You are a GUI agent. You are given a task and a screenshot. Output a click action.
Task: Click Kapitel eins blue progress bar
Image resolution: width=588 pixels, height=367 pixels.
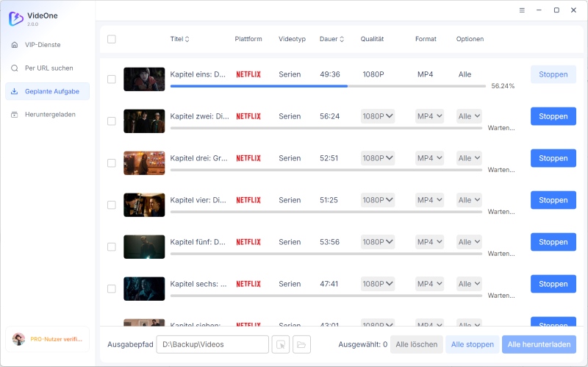coord(259,86)
